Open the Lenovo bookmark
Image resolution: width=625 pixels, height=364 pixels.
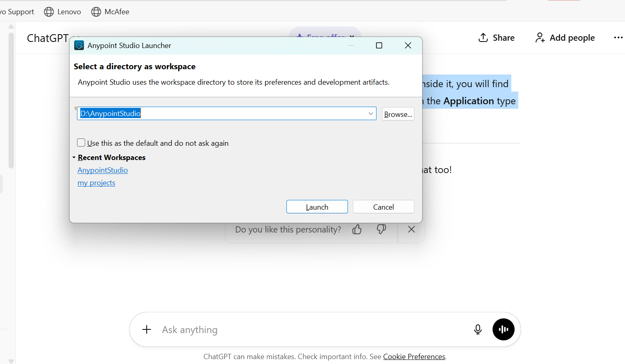pos(63,12)
